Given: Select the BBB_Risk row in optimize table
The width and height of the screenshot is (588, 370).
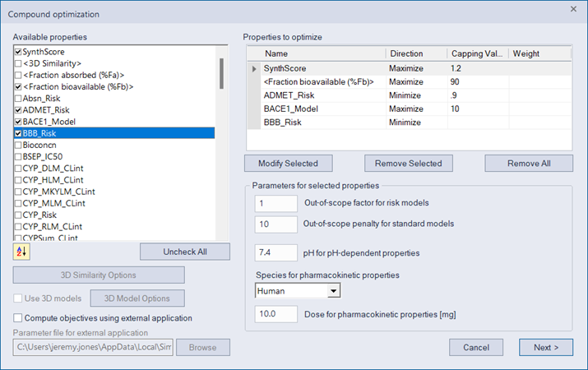Looking at the screenshot, I should point(410,123).
